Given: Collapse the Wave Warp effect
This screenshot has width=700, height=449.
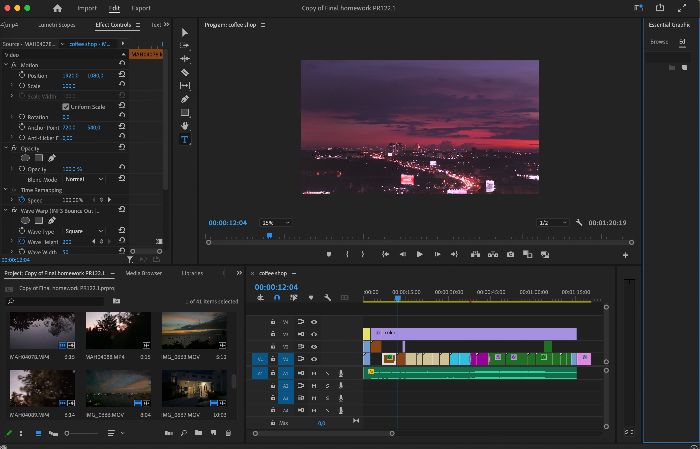Looking at the screenshot, I should [6, 210].
